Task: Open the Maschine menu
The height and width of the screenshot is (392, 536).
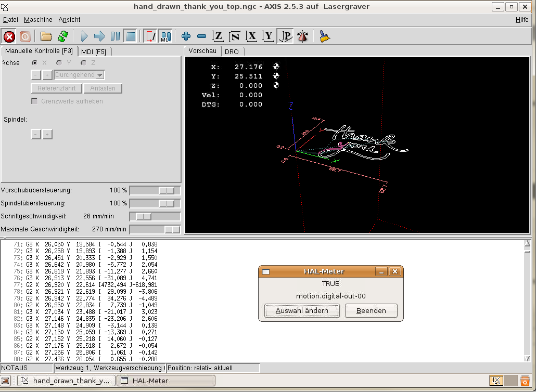Action: pyautogui.click(x=38, y=19)
